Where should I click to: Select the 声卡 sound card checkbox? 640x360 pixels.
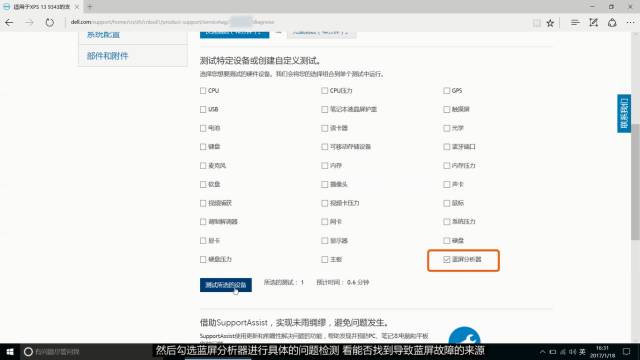(x=447, y=184)
